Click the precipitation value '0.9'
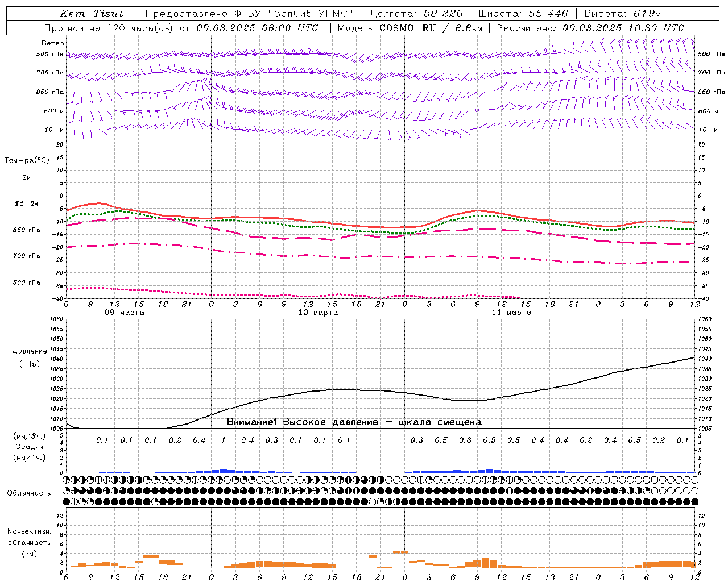728x582 pixels. [x=489, y=440]
